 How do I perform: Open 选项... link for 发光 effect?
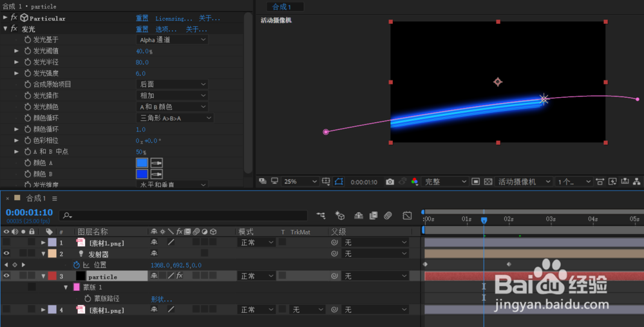point(166,29)
